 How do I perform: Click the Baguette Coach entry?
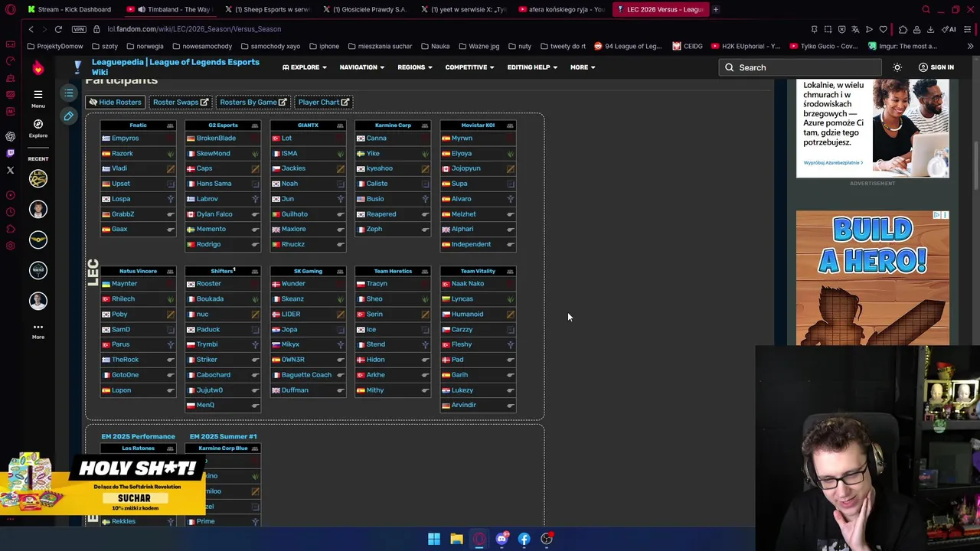[x=306, y=375]
